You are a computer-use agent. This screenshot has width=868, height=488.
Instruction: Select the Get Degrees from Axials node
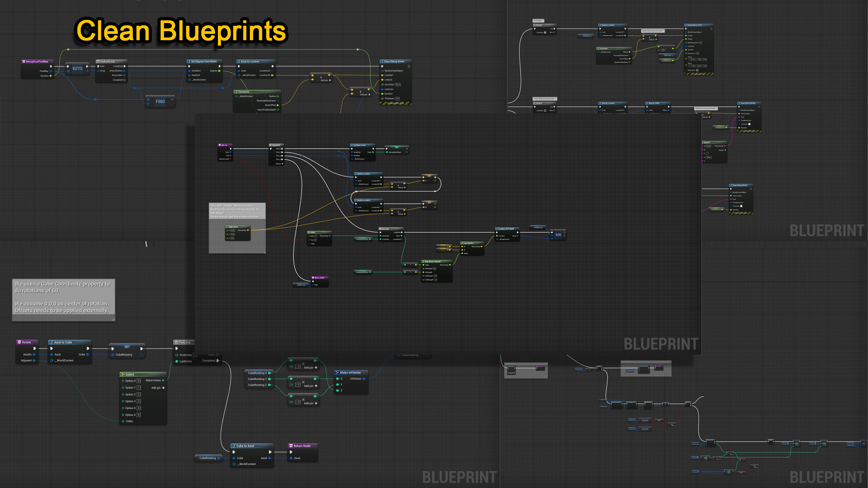point(204,61)
